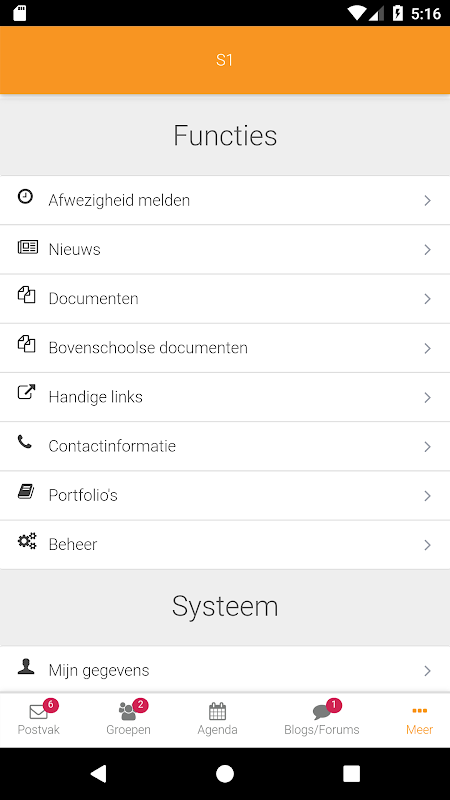
Task: Tap the phone icon for Contactinformatie
Action: coord(24,442)
